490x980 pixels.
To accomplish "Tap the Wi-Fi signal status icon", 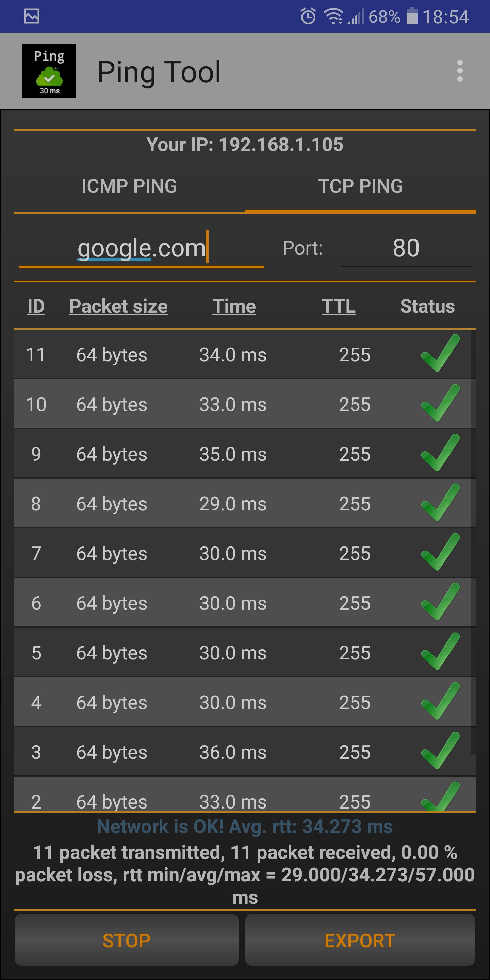I will (333, 16).
